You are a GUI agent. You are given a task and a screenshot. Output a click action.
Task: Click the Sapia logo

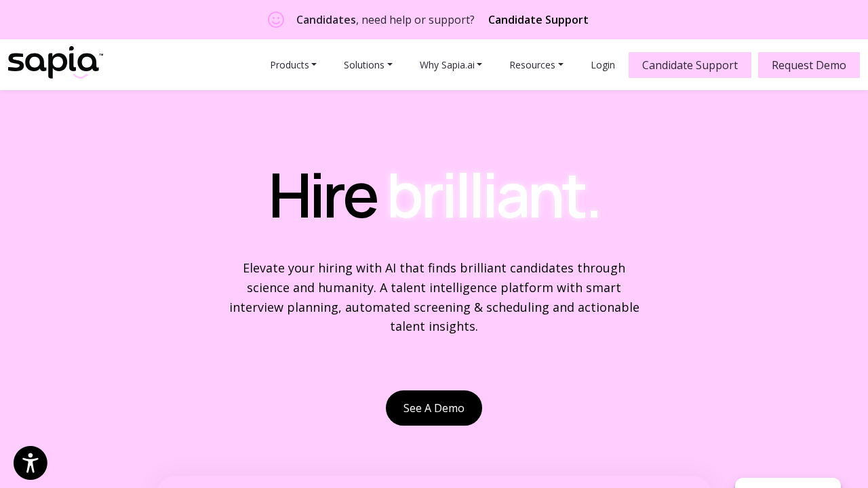(55, 63)
